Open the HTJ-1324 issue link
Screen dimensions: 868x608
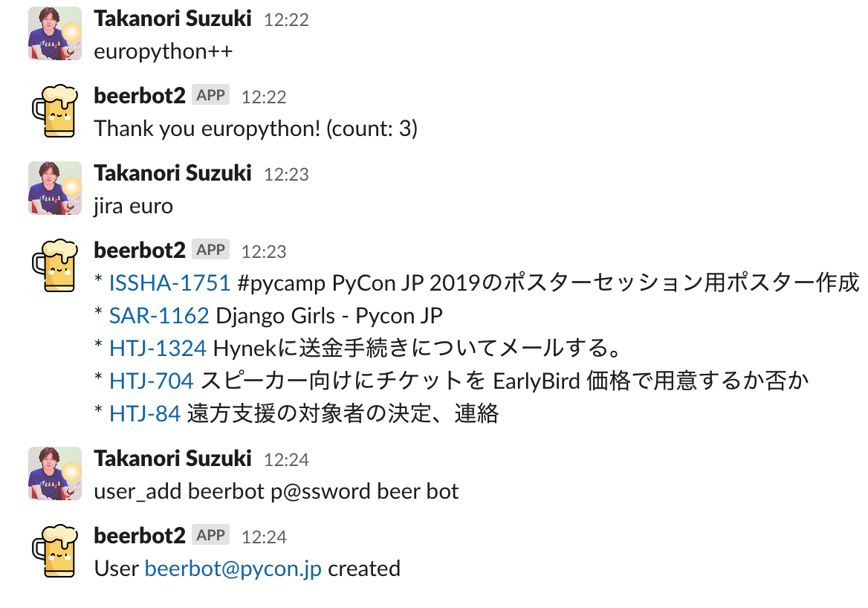pos(158,349)
